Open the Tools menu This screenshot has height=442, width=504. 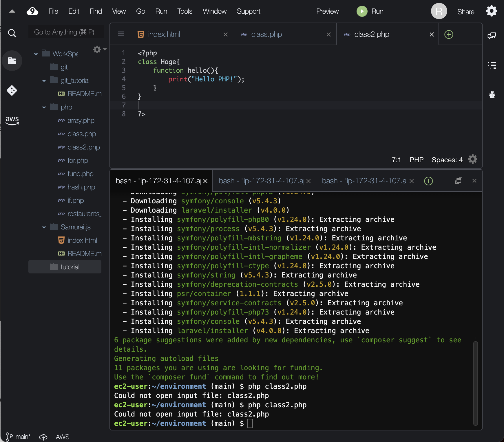185,11
